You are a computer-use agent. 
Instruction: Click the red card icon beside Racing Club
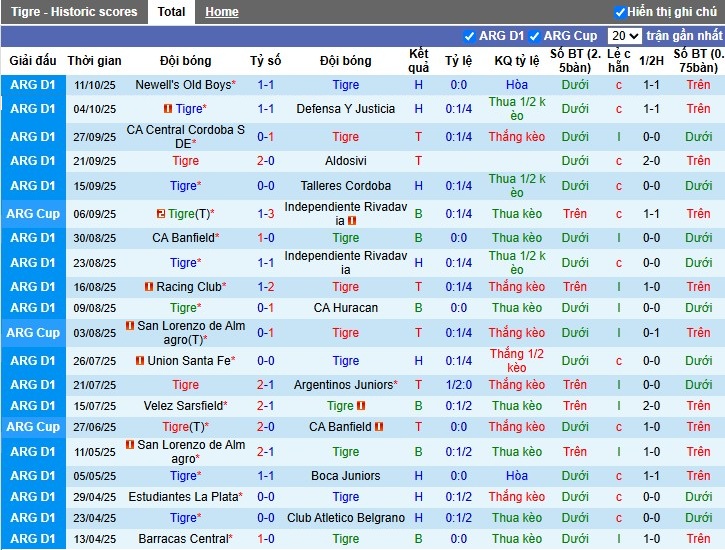tap(149, 287)
